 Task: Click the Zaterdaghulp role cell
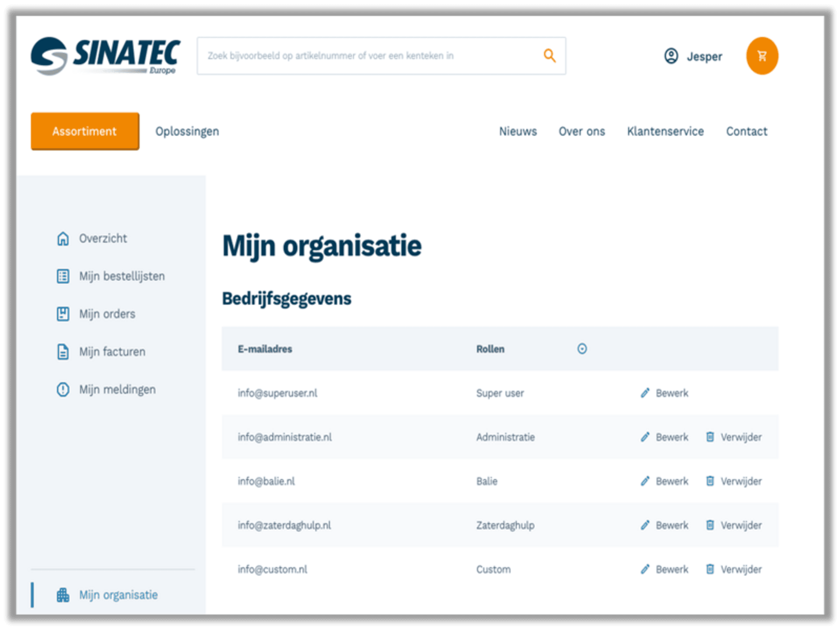(x=505, y=525)
